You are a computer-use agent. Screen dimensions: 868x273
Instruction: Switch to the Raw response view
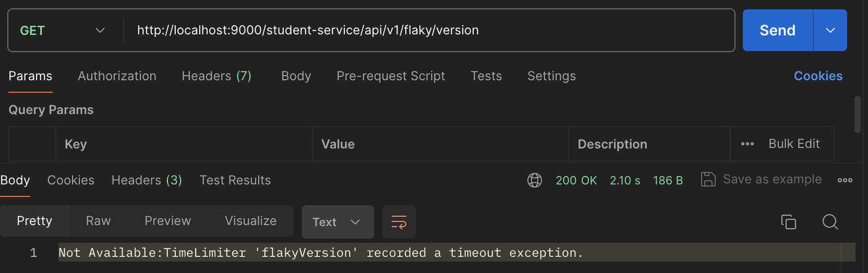pos(98,221)
